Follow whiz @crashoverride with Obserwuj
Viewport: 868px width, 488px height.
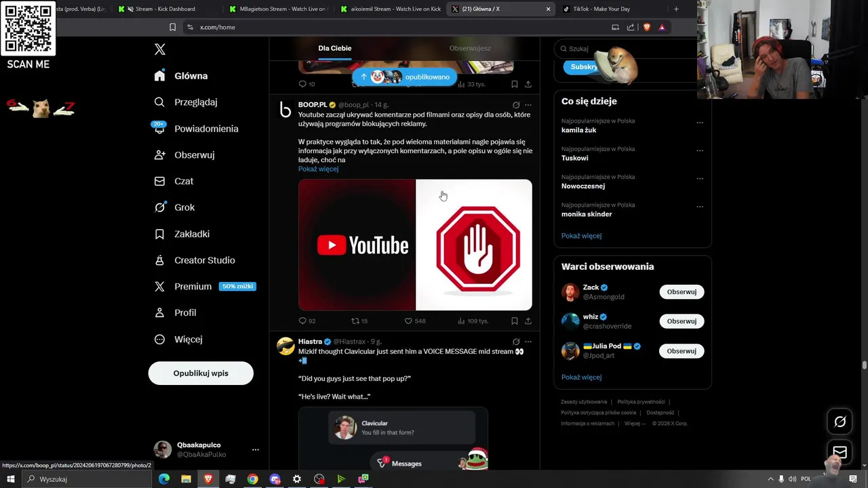[x=682, y=321]
